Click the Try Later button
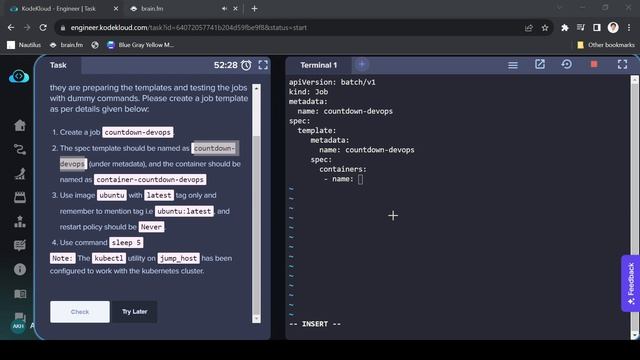 click(x=134, y=312)
